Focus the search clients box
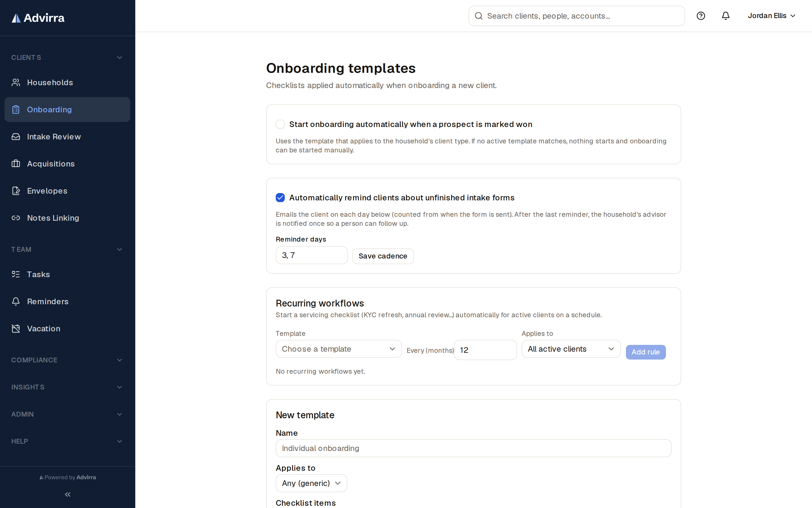Image resolution: width=812 pixels, height=508 pixels. (577, 16)
